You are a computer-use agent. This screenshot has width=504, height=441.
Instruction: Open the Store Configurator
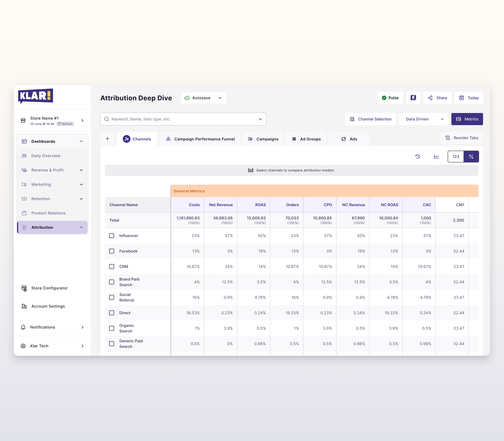(x=49, y=288)
